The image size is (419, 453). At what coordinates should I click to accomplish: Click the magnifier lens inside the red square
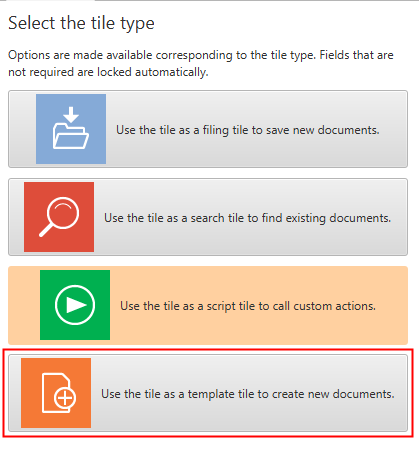tap(63, 213)
